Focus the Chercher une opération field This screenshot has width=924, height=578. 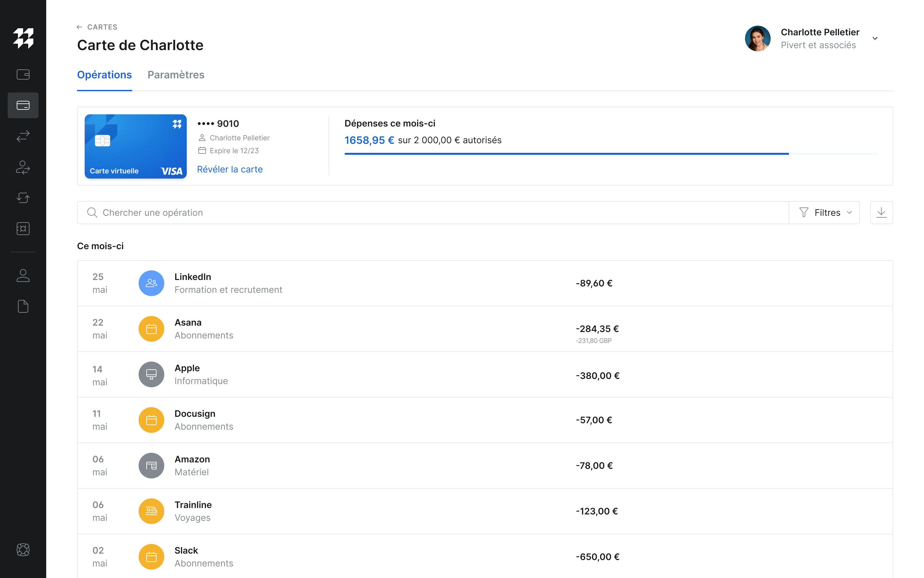point(433,213)
